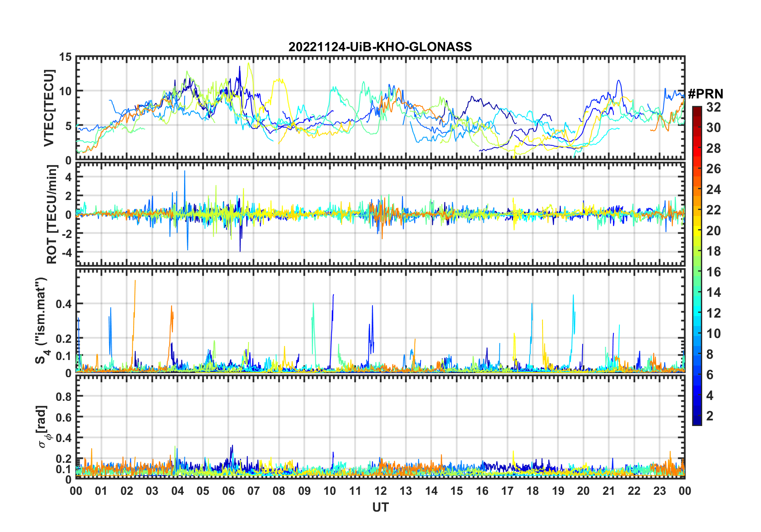Select the dark red top of colorbar

pos(697,109)
